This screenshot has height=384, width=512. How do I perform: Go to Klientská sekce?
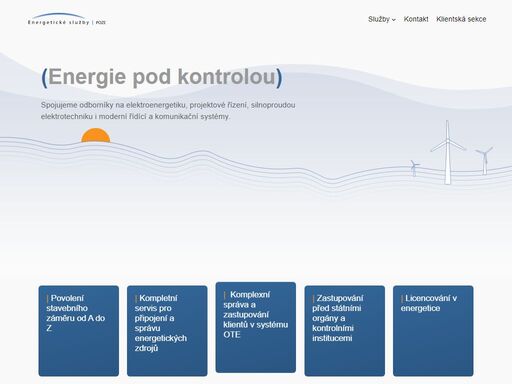click(x=461, y=19)
